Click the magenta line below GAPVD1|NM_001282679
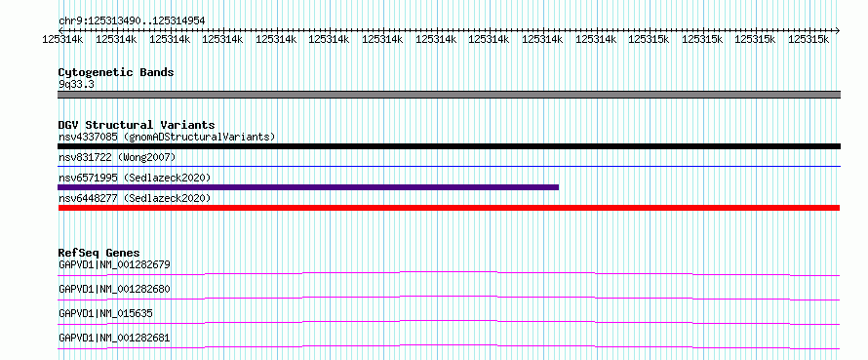The height and width of the screenshot is (360, 868). [449, 273]
